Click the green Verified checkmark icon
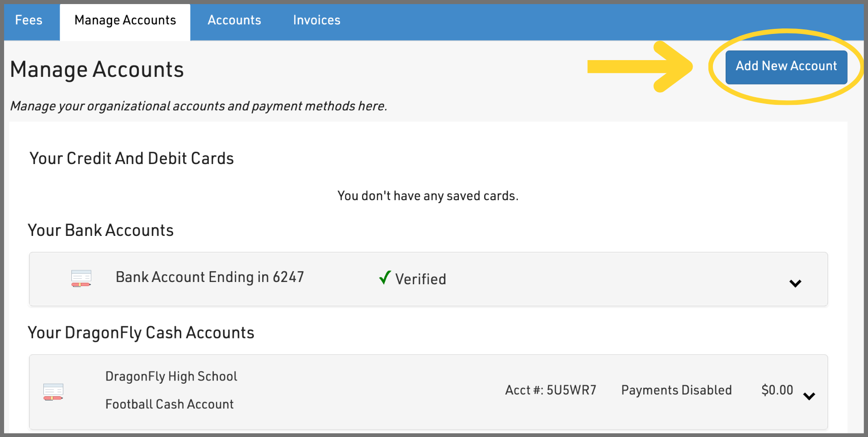Viewport: 868px width, 437px height. [385, 277]
